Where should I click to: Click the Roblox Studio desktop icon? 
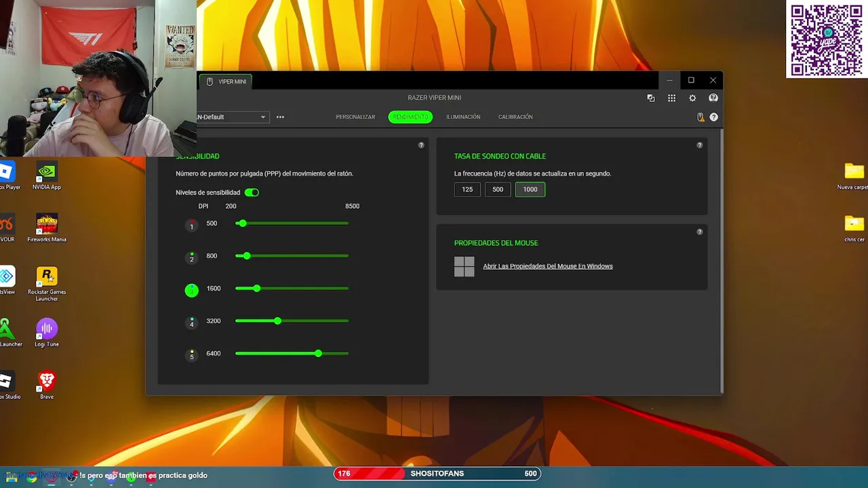pyautogui.click(x=8, y=385)
